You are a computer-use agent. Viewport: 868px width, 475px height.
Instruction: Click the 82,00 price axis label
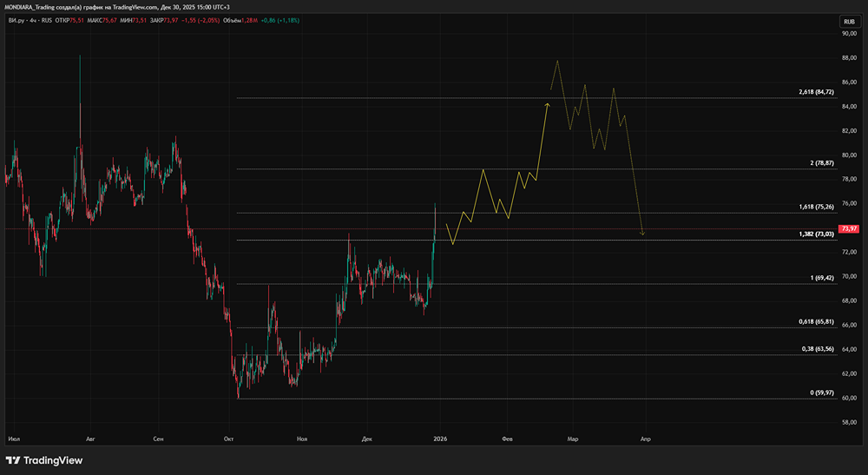[849, 130]
